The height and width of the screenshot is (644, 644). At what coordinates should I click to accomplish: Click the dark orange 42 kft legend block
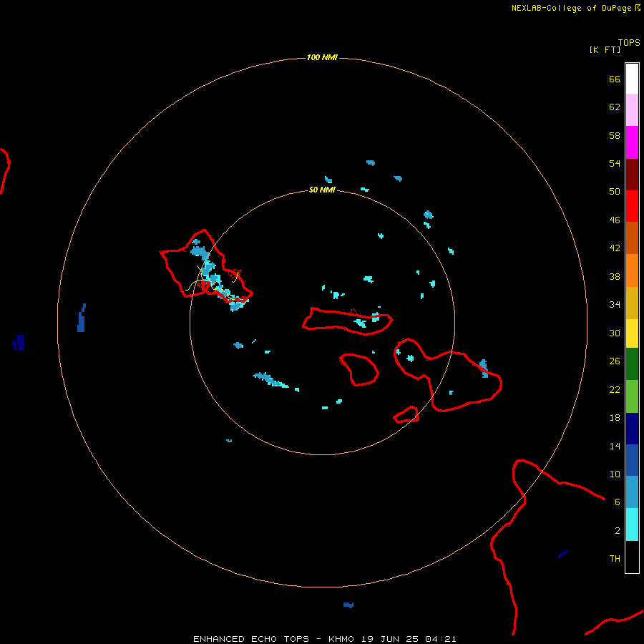(632, 238)
